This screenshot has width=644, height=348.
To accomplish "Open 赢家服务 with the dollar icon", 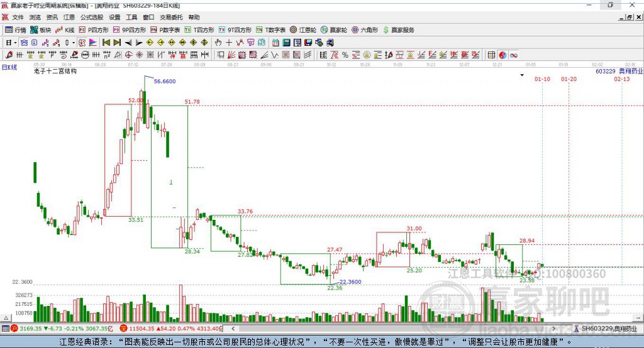I will click(x=398, y=30).
